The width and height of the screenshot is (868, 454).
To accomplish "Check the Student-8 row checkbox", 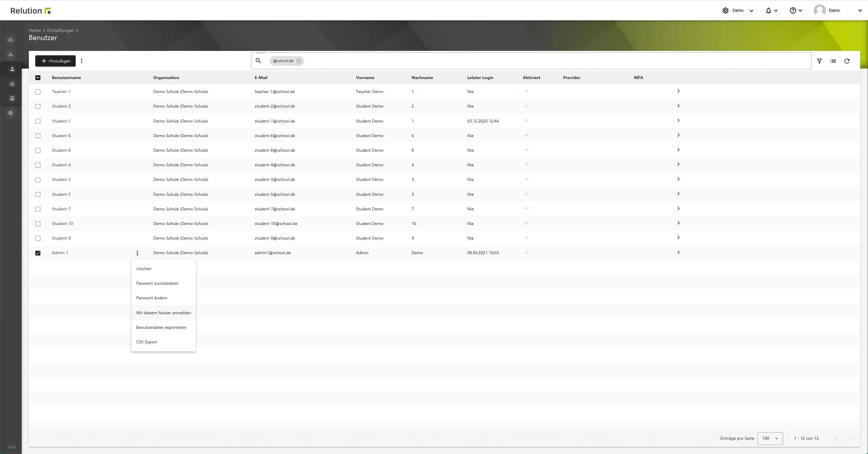I will (38, 150).
